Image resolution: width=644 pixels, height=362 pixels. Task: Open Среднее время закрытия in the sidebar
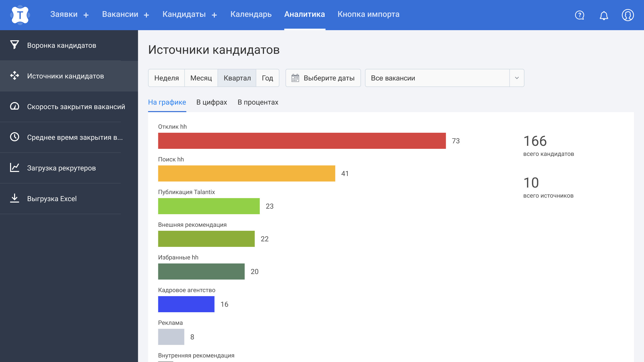point(69,137)
